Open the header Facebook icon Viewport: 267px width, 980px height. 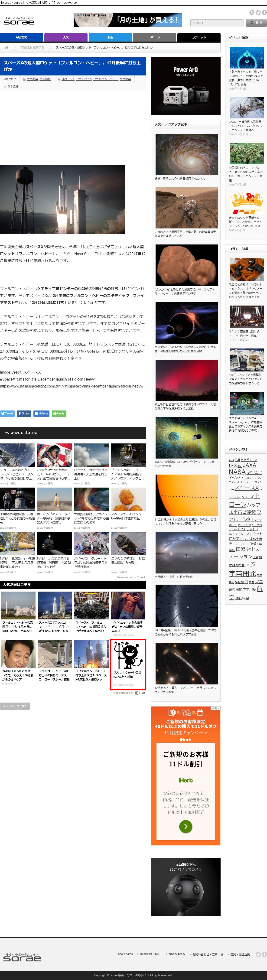pos(264,13)
